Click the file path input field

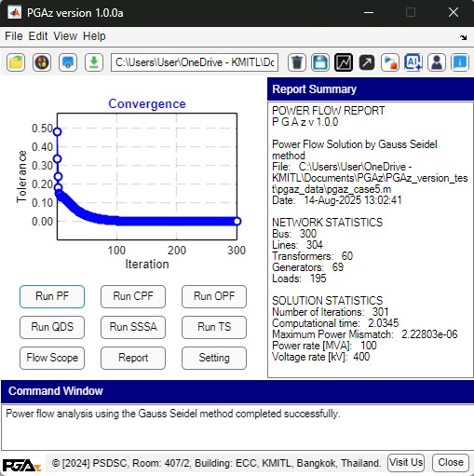[x=195, y=62]
